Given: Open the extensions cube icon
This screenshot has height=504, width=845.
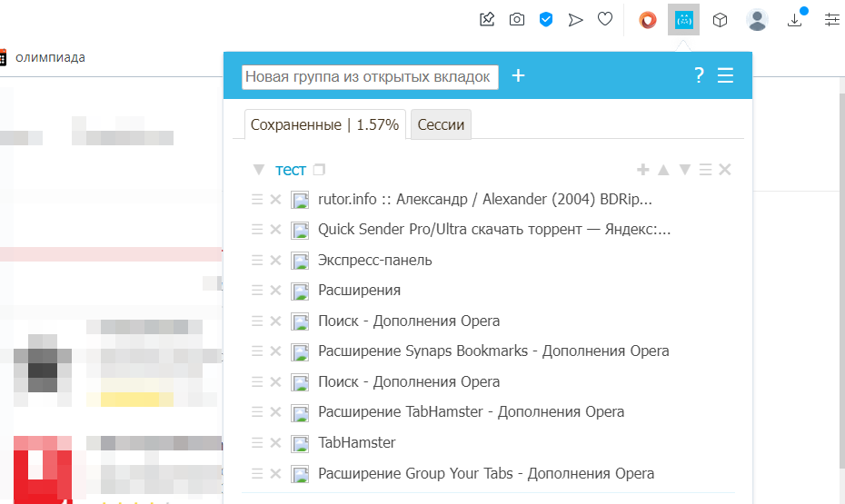Looking at the screenshot, I should point(720,20).
